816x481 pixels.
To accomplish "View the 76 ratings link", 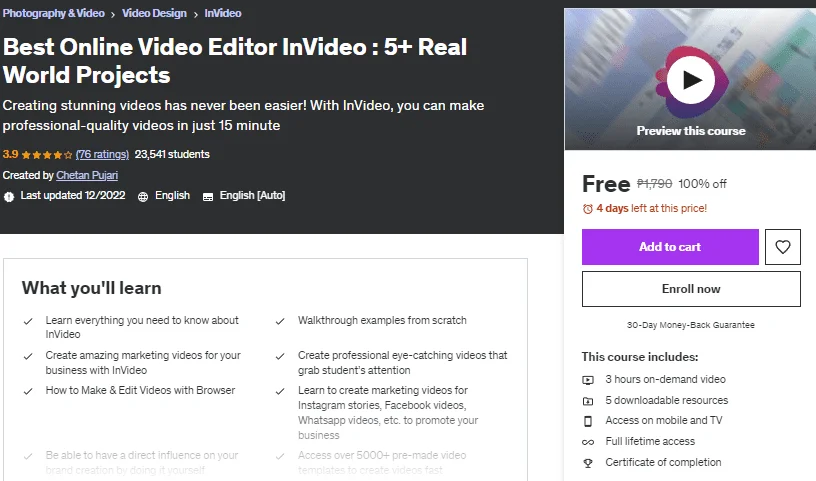I will (102, 154).
